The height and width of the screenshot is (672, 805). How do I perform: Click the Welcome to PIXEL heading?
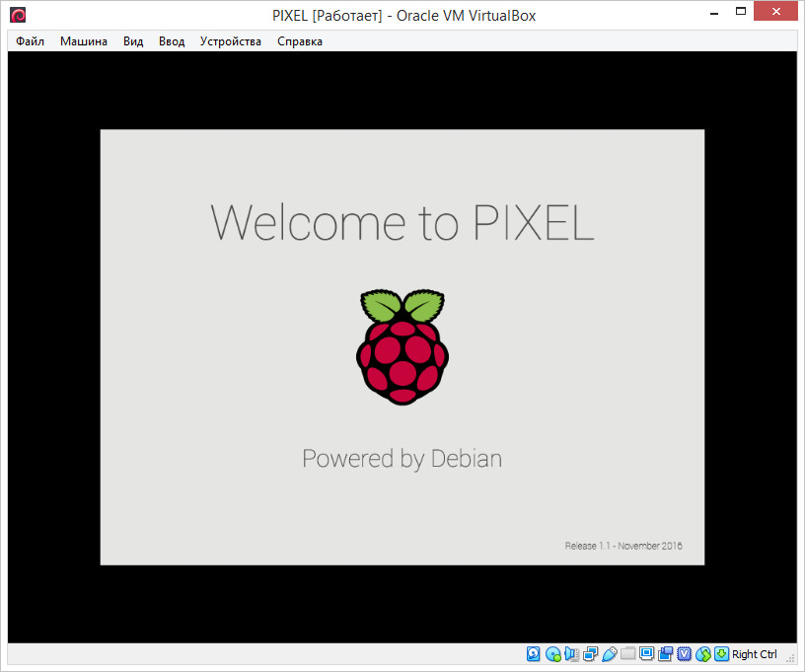(402, 222)
